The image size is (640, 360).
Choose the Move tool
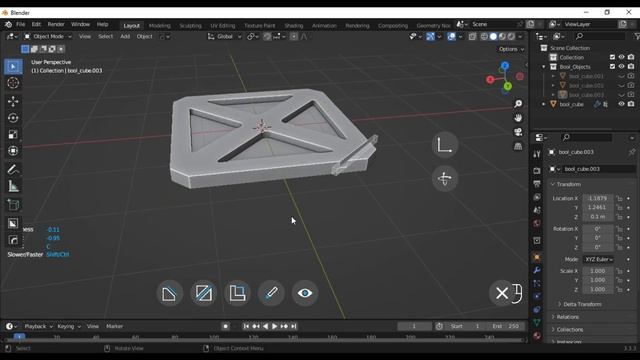[x=13, y=101]
